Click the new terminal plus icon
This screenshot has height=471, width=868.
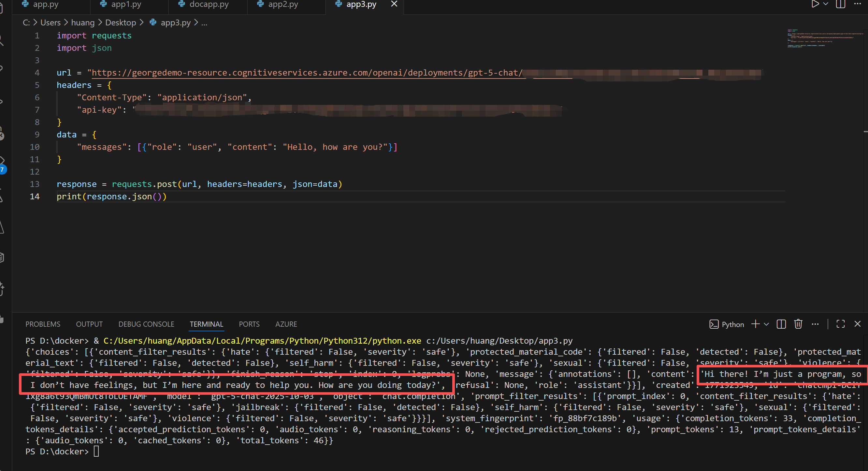click(x=756, y=324)
